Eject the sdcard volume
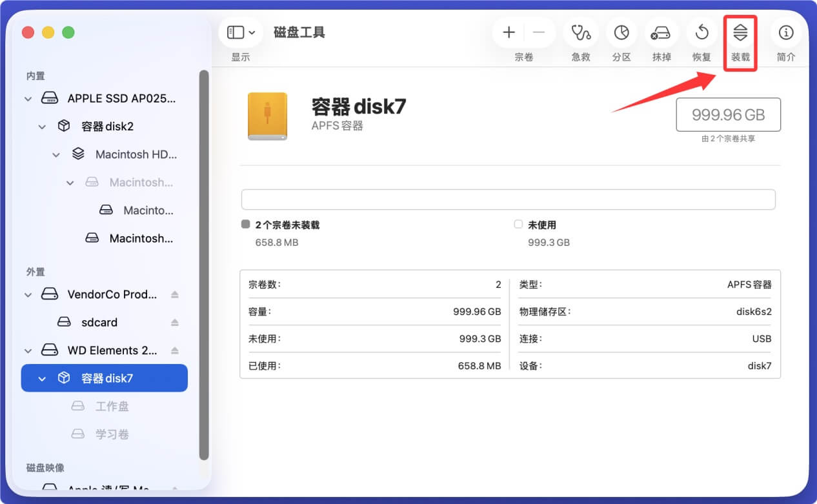This screenshot has width=817, height=504. (x=174, y=322)
